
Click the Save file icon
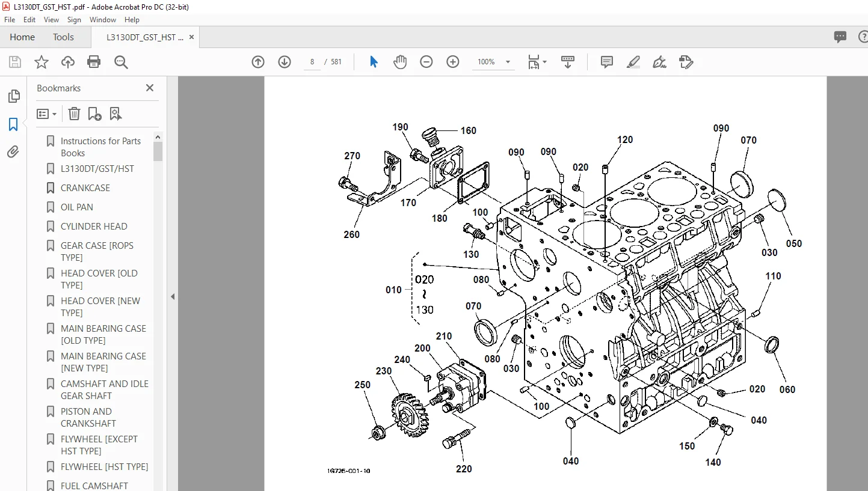(15, 62)
